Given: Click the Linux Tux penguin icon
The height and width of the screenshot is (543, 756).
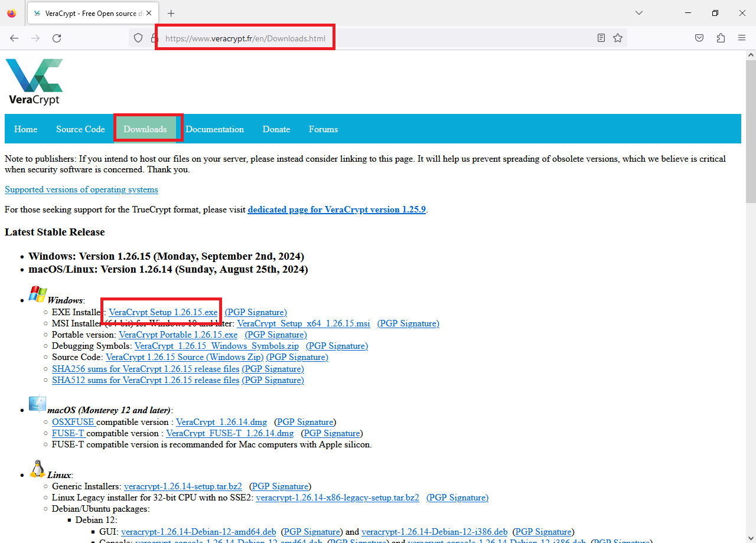Looking at the screenshot, I should [37, 469].
